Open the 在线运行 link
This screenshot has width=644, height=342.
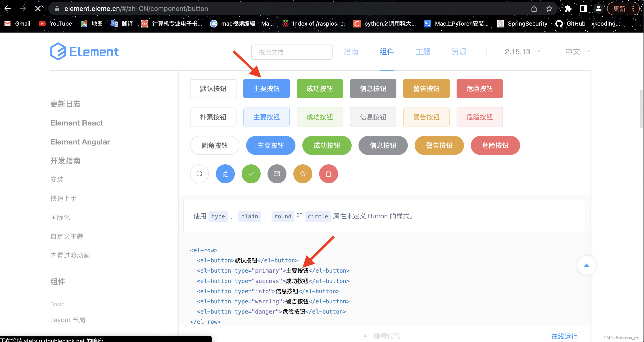pos(564,336)
